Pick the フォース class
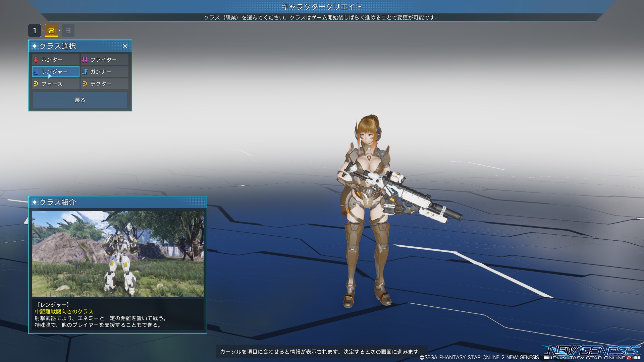 tap(56, 84)
